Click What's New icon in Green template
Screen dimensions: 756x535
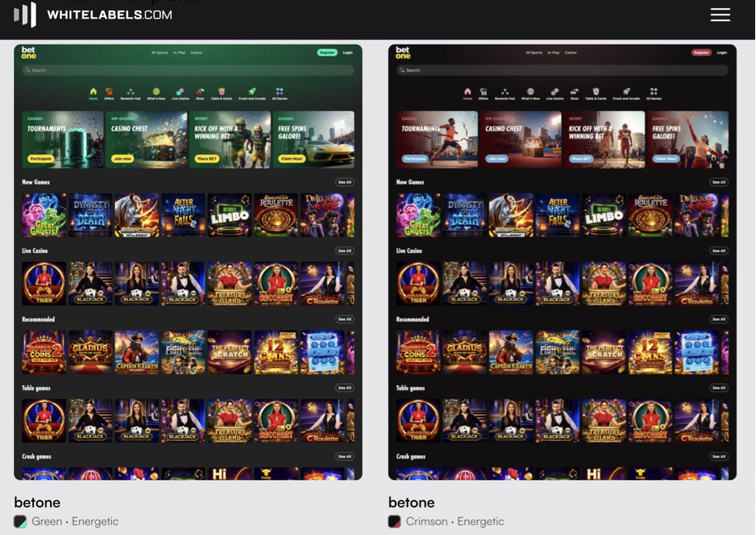(x=156, y=92)
